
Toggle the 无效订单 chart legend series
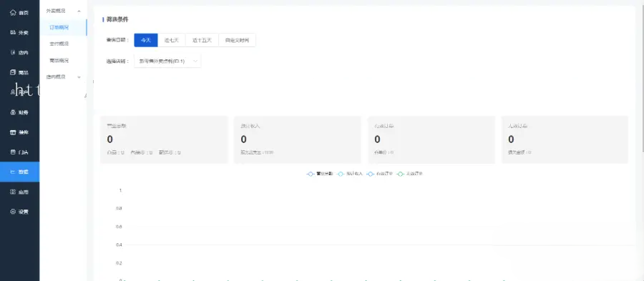click(x=409, y=174)
